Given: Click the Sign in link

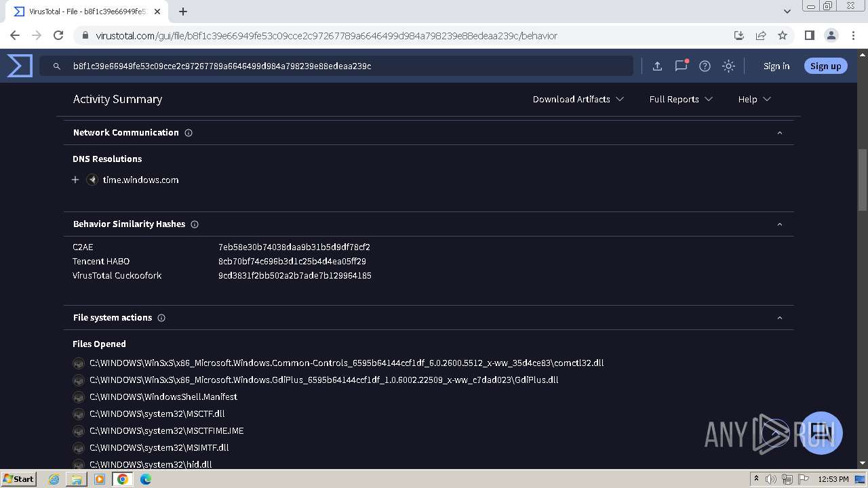Looking at the screenshot, I should pos(776,66).
